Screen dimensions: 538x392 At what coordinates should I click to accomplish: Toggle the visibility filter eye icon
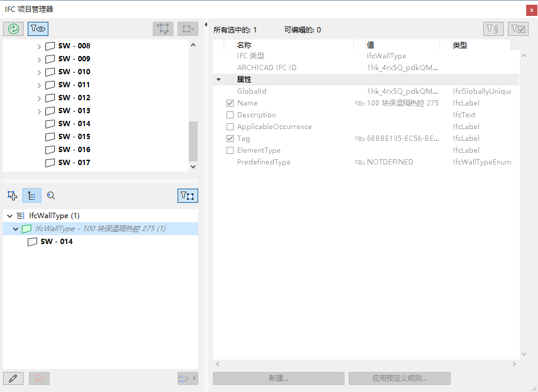click(37, 28)
